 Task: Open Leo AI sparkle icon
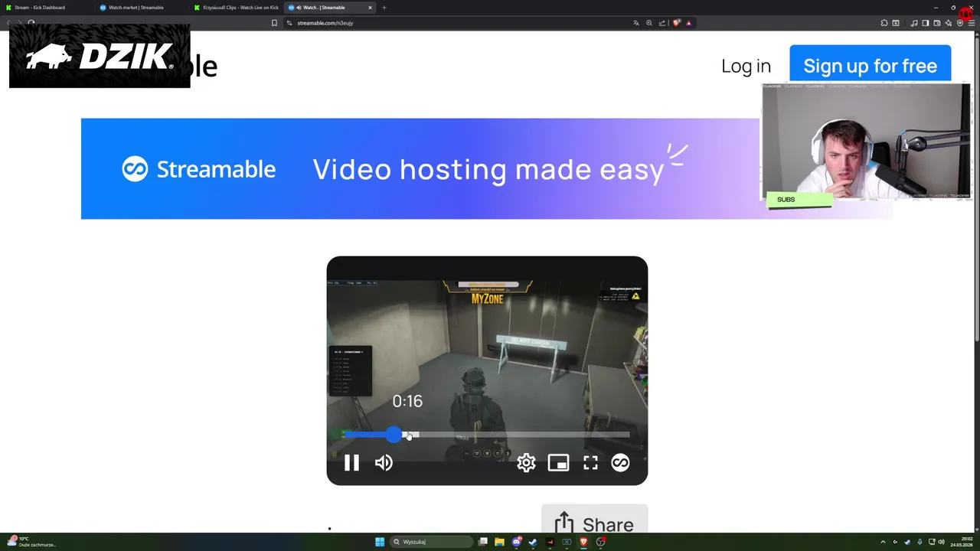coord(949,23)
